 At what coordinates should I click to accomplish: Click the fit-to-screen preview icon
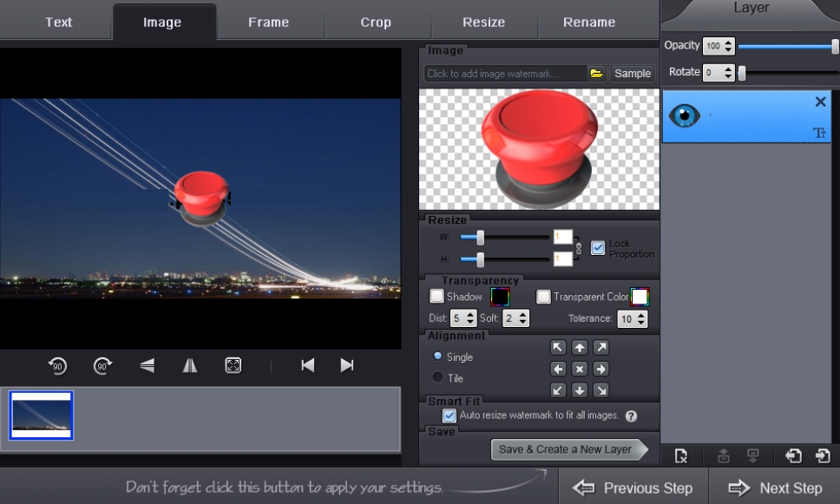[233, 365]
